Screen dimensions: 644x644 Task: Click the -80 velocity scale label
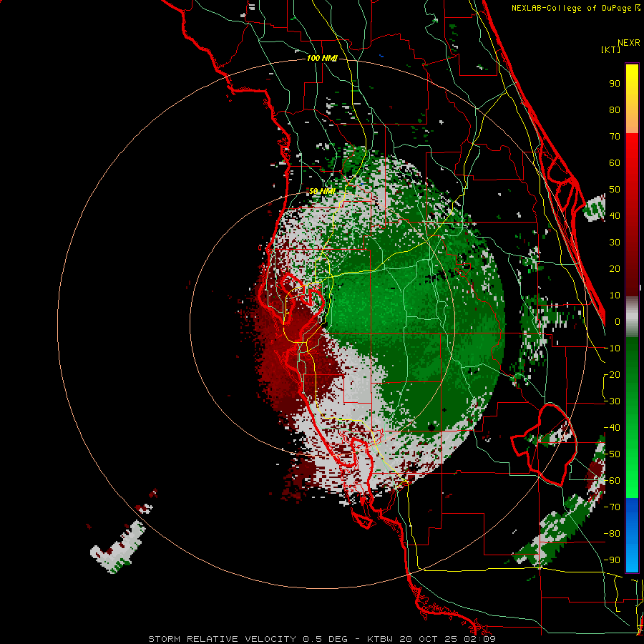[x=612, y=534]
